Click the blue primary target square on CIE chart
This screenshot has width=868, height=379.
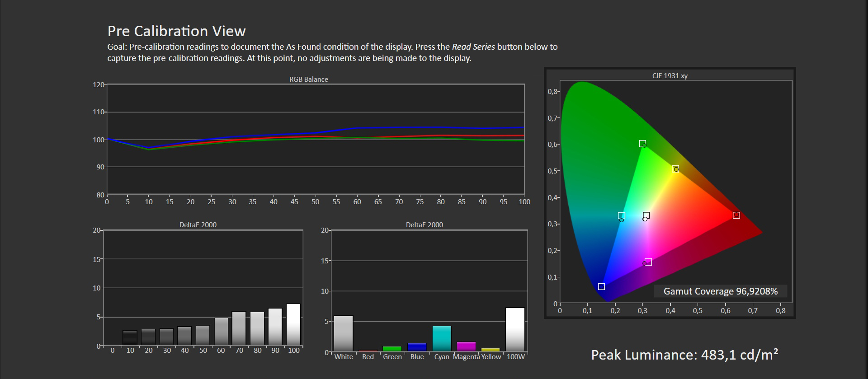601,287
